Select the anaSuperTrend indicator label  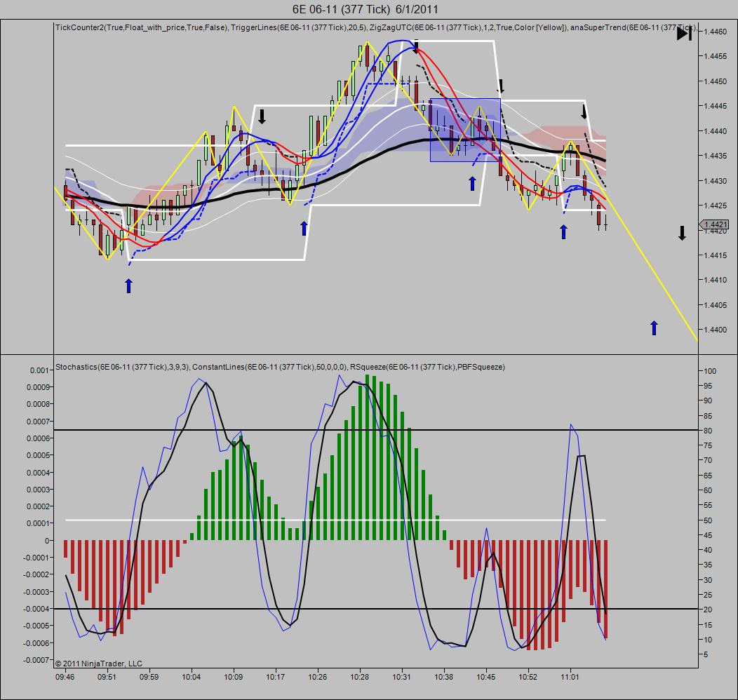[633, 27]
